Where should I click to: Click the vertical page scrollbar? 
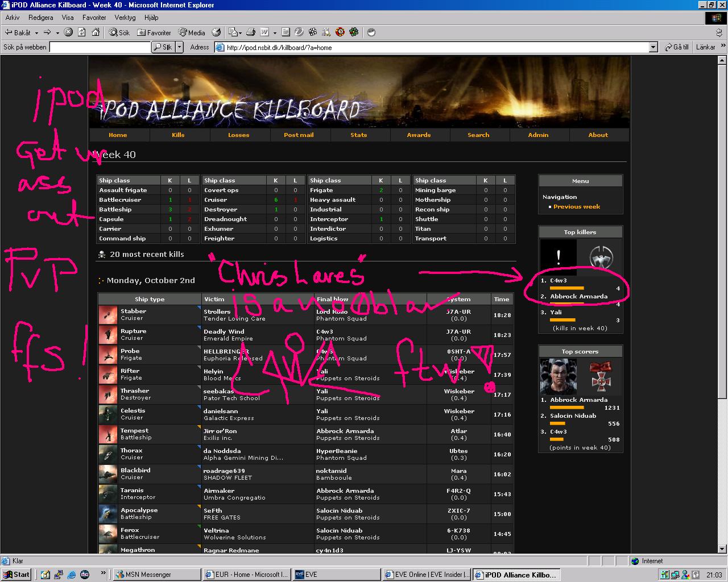click(x=723, y=305)
